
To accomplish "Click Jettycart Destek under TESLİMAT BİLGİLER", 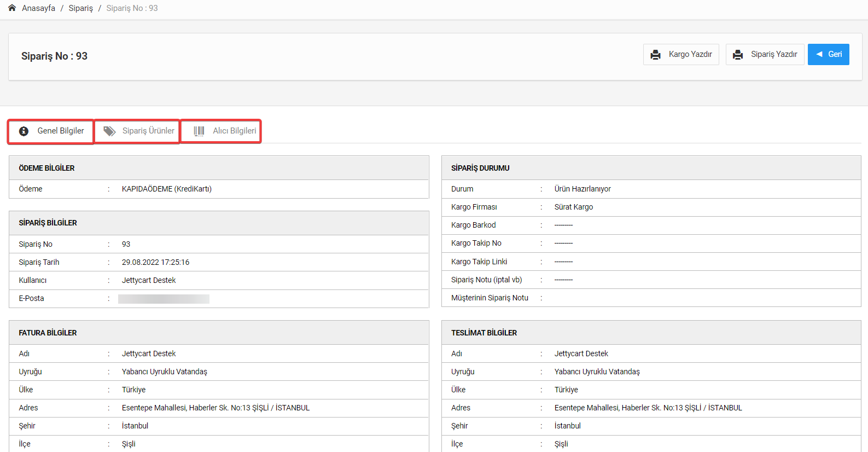I will [581, 354].
